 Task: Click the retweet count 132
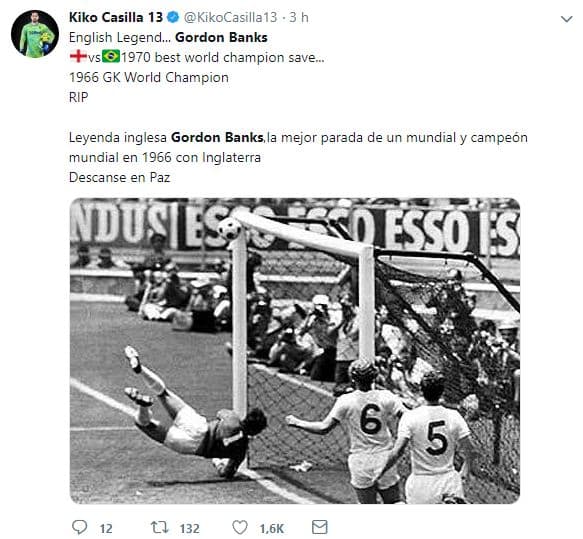point(190,529)
